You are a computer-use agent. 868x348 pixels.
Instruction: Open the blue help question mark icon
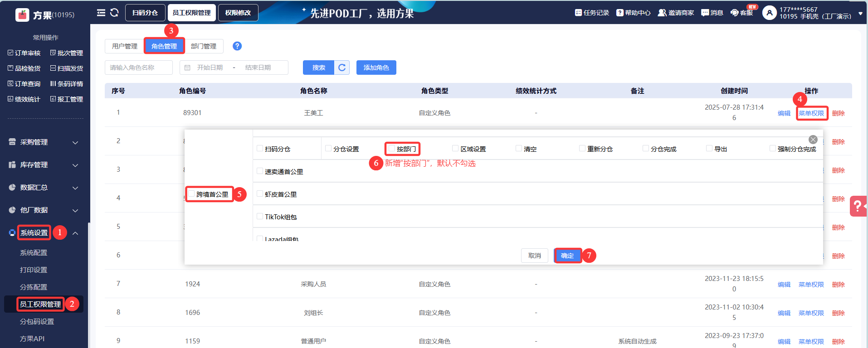237,46
